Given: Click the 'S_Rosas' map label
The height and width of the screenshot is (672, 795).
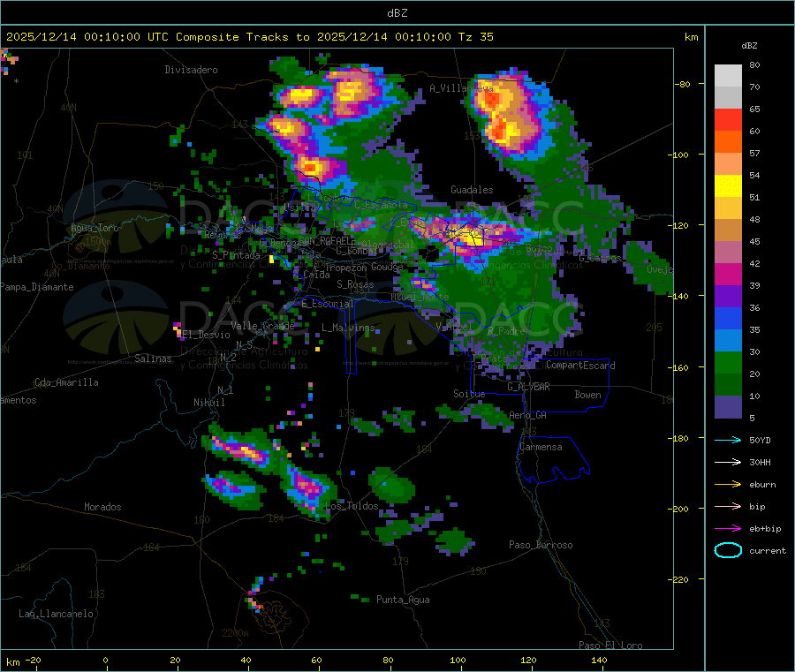Looking at the screenshot, I should click(x=355, y=284).
